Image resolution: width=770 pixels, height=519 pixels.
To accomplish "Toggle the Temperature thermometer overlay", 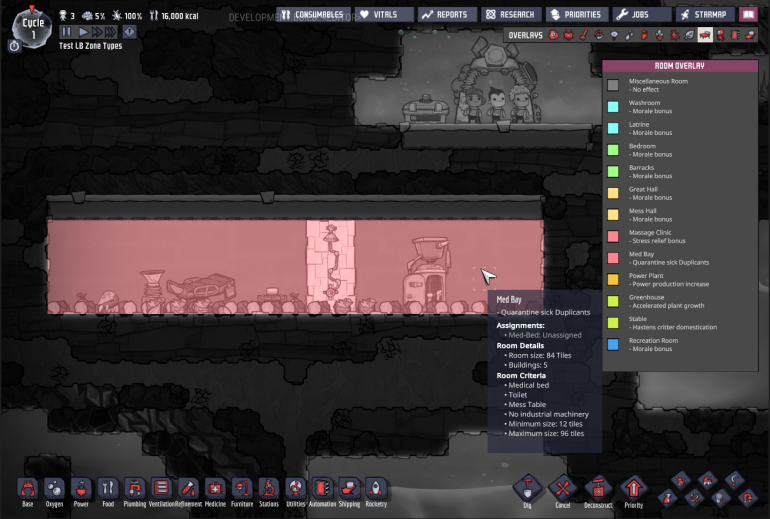I will tap(584, 35).
